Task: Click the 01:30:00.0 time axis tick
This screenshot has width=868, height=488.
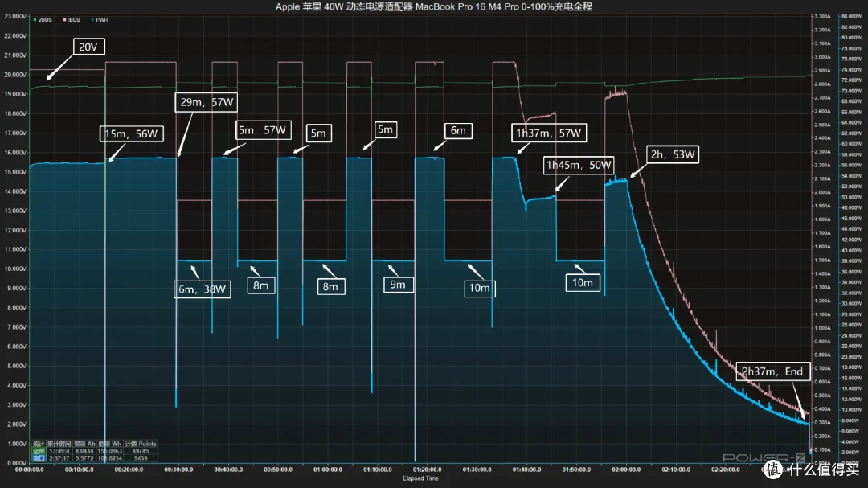Action: (477, 470)
